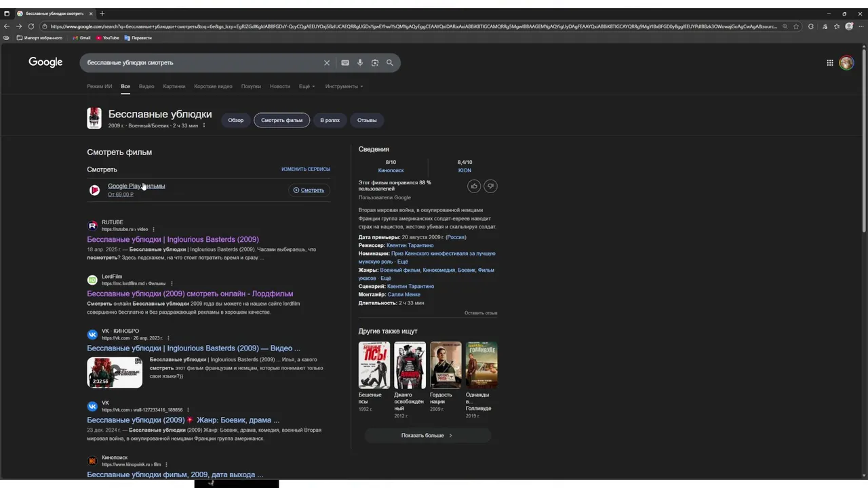Open the KION rating link

click(x=465, y=170)
